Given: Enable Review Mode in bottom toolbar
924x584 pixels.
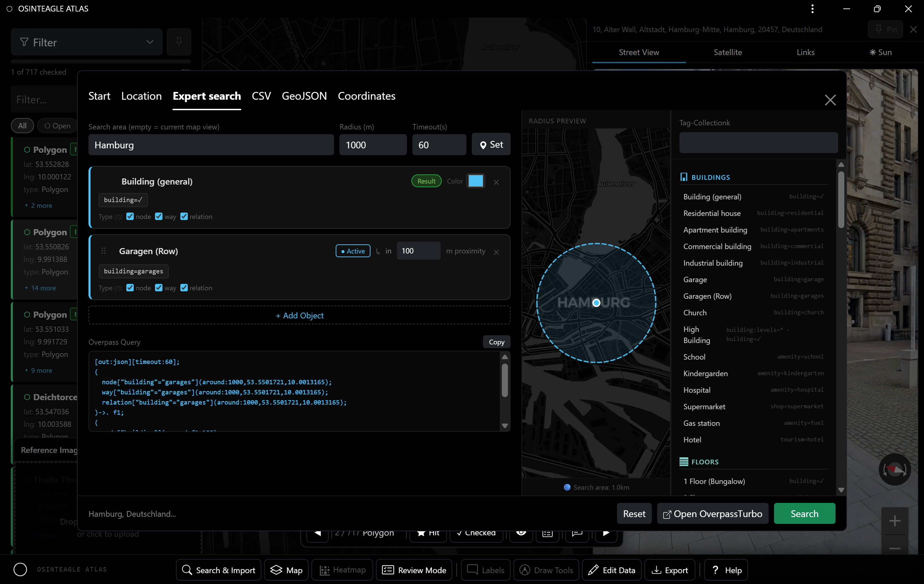Looking at the screenshot, I should 414,570.
